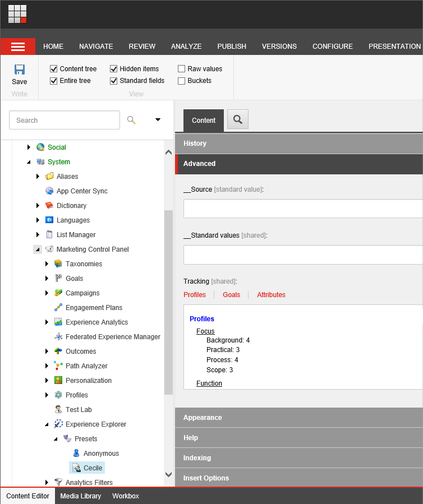Toggle the Standard fields checkbox
Screen dimensions: 423x504
click(113, 81)
